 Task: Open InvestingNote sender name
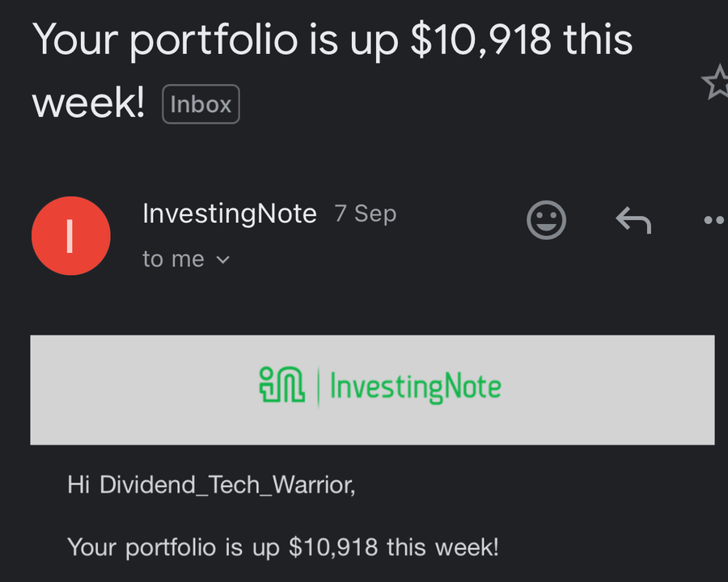tap(230, 214)
